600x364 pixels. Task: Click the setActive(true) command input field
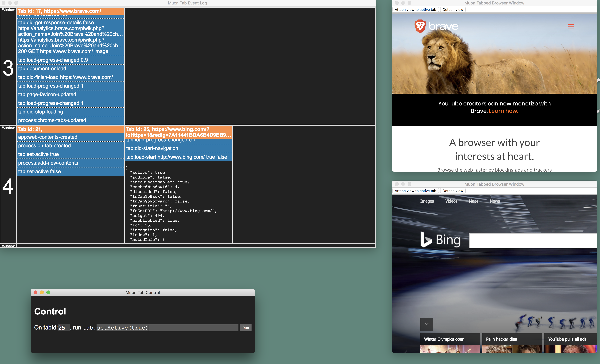coord(167,328)
